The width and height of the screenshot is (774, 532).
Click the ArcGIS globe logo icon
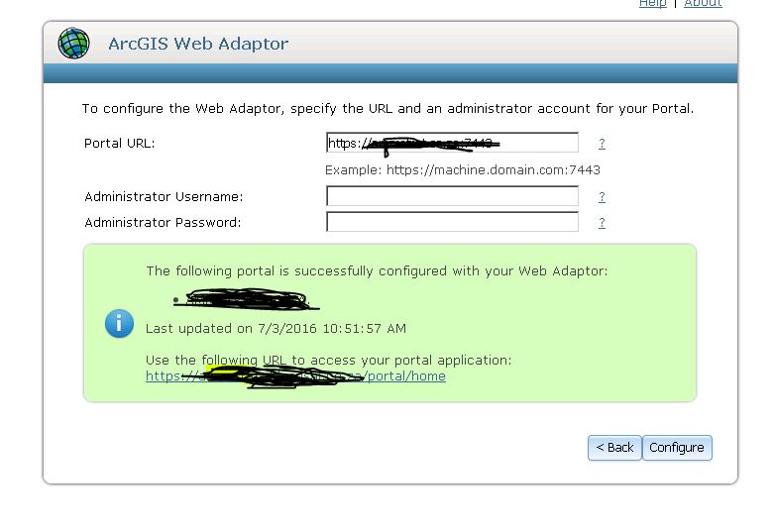coord(73,43)
